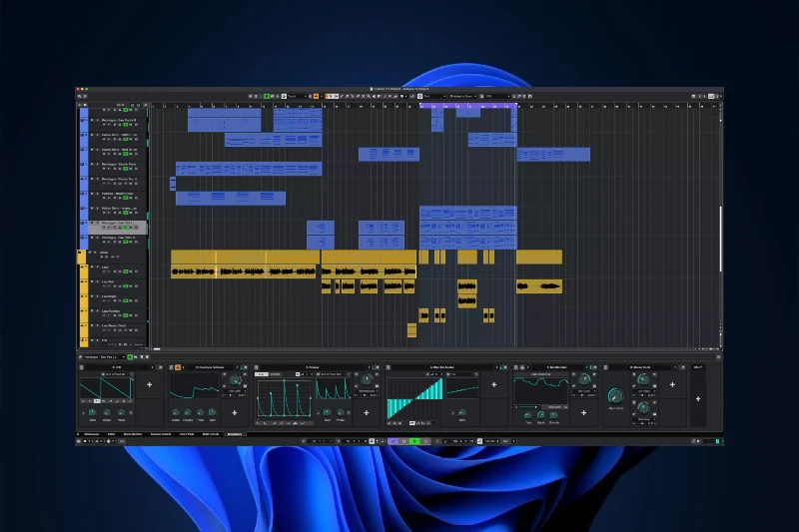Bypass the Macro Knob modulator

point(606,367)
